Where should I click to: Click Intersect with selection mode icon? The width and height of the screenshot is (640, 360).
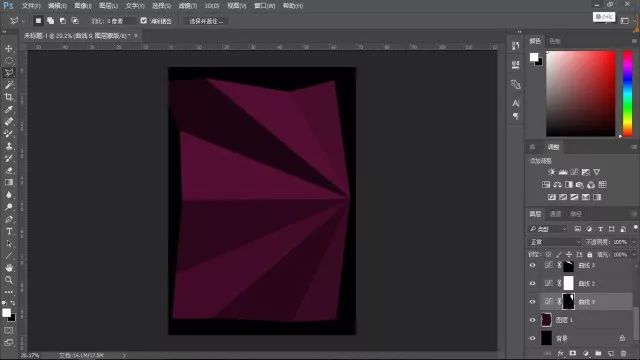(x=75, y=20)
